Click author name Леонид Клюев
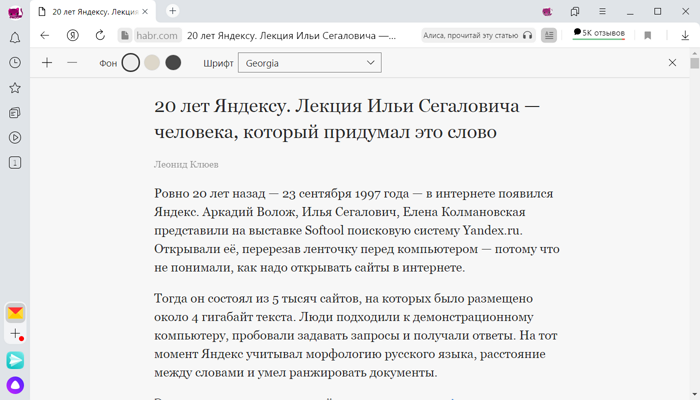 (186, 165)
